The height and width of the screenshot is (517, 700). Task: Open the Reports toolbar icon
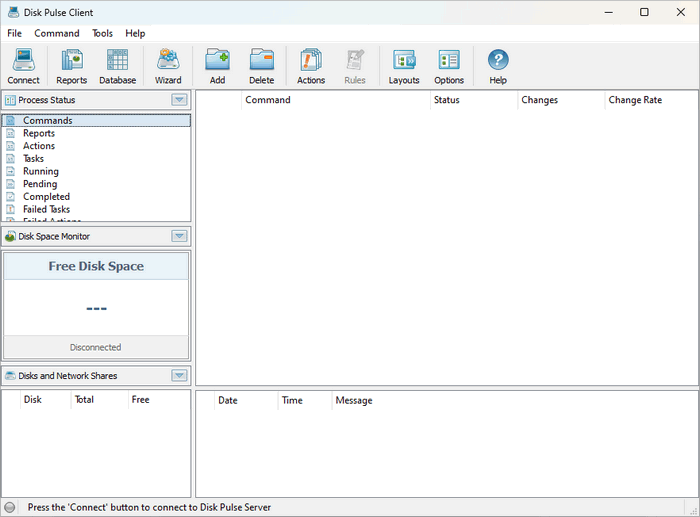point(71,66)
